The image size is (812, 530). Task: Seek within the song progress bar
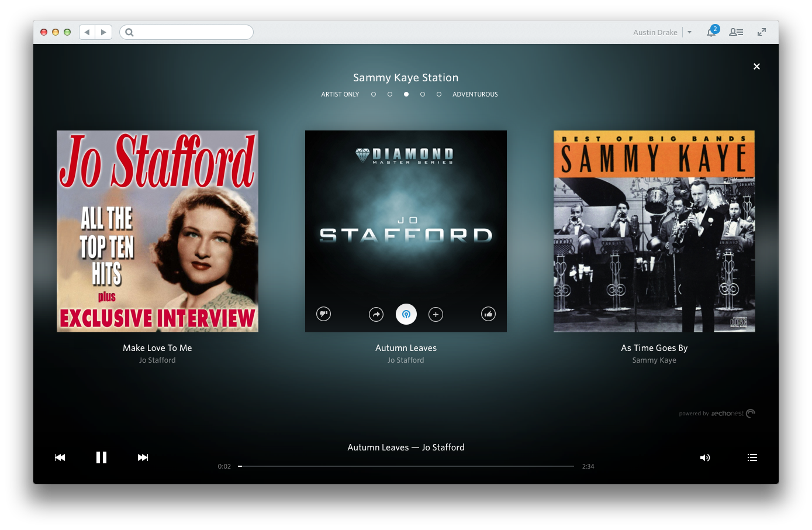(x=406, y=466)
